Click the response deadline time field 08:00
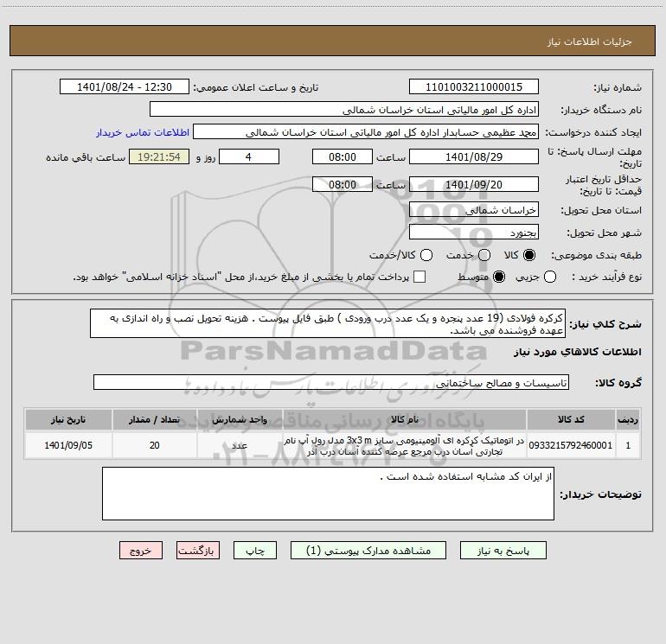 click(343, 156)
